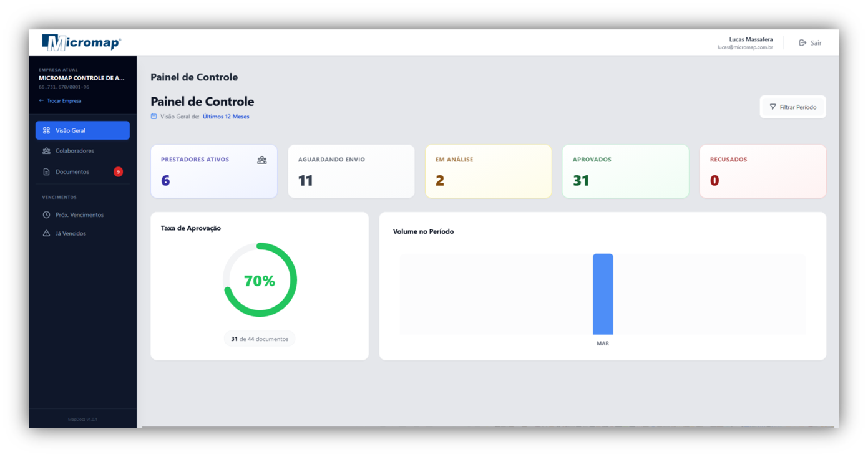Select Últimos 12 Meses period link
Viewport: 868px width, 457px height.
[x=226, y=117]
